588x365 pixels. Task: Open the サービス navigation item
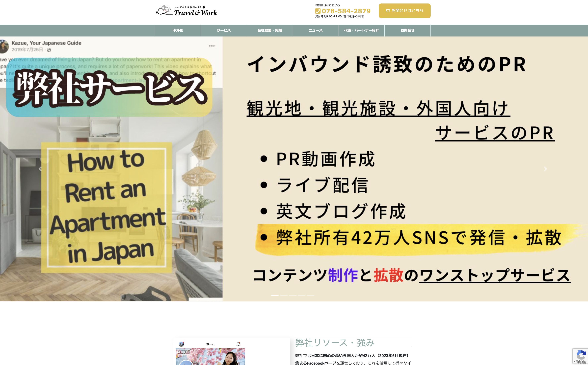click(224, 30)
